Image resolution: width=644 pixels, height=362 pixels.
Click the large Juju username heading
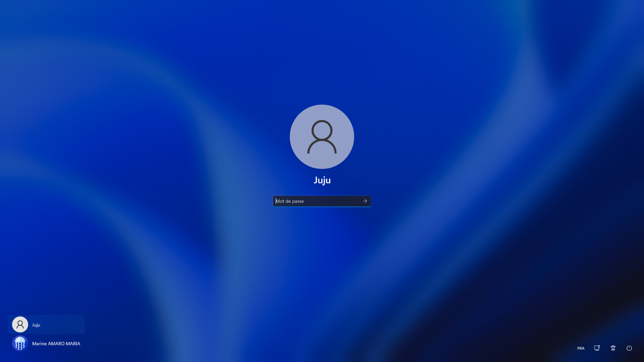point(322,180)
